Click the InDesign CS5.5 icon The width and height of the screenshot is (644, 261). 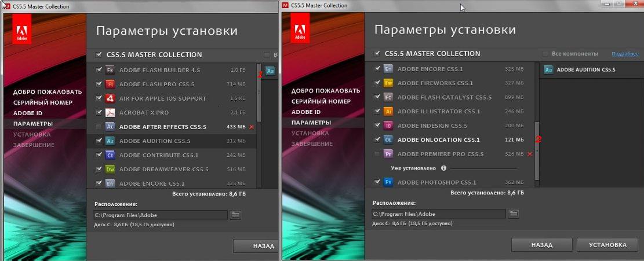[388, 126]
